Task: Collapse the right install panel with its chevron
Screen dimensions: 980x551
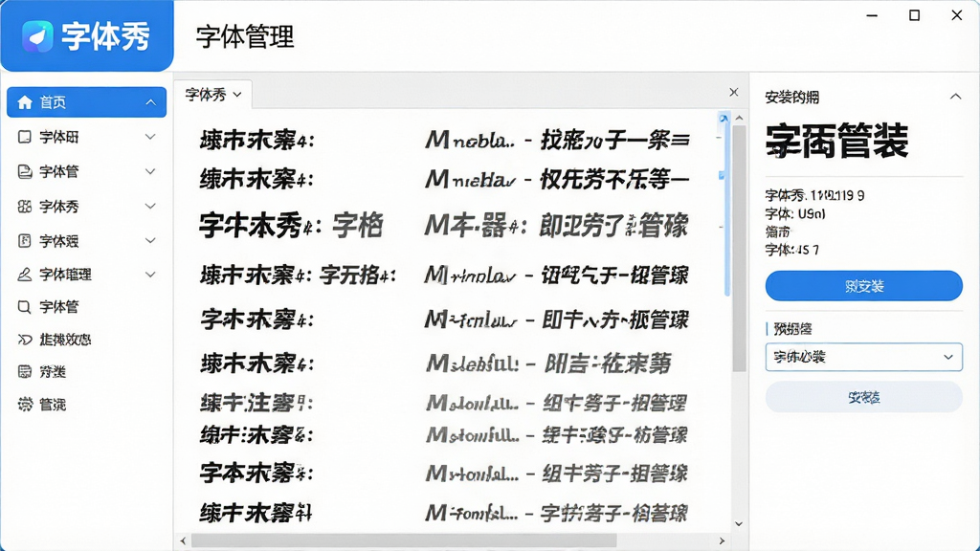Action: click(x=956, y=97)
